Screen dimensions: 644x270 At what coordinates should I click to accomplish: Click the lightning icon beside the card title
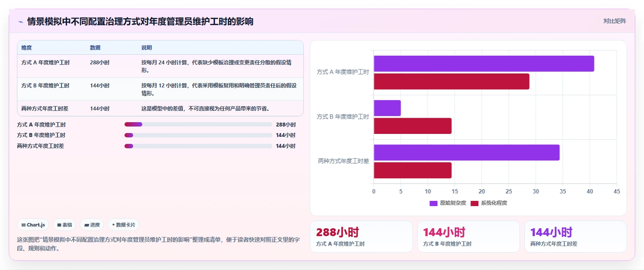pos(20,21)
